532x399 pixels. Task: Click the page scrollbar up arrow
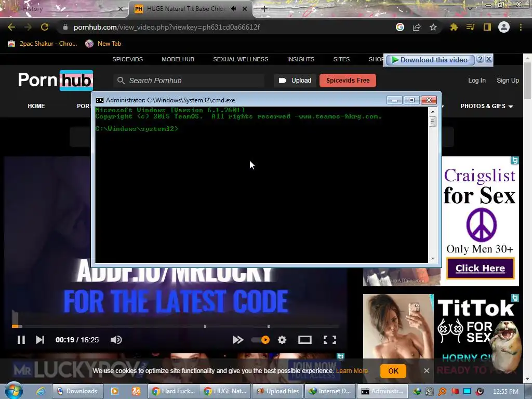[x=527, y=58]
